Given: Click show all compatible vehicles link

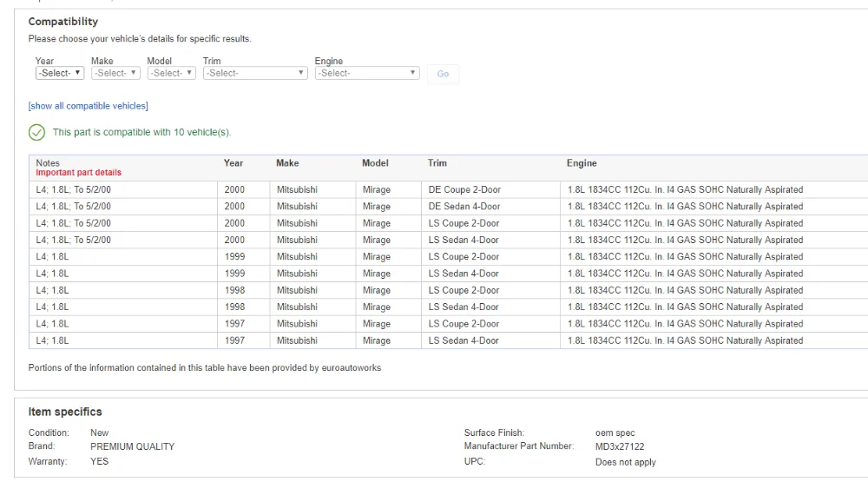Looking at the screenshot, I should coord(88,106).
